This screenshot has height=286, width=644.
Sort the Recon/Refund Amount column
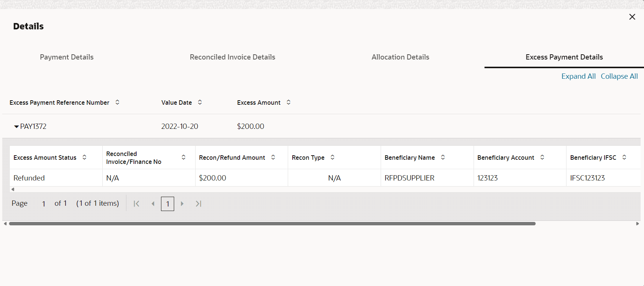click(273, 157)
